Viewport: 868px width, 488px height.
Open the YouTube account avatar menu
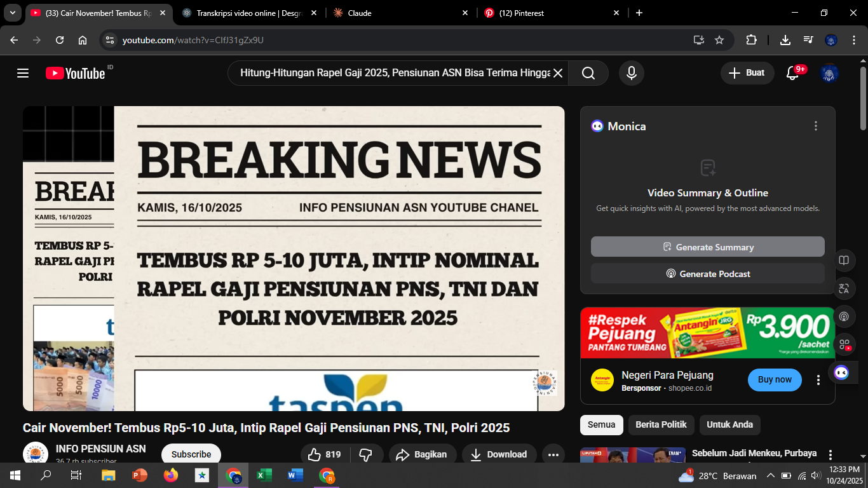click(x=829, y=73)
